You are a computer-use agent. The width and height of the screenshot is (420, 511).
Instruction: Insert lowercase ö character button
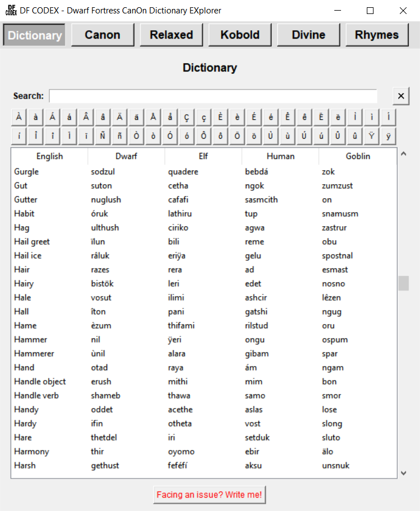coord(254,136)
